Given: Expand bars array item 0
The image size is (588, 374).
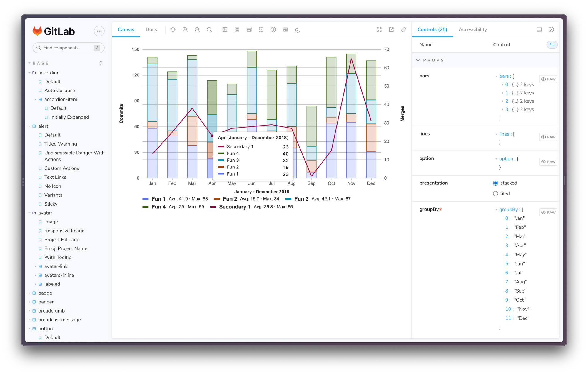Looking at the screenshot, I should (502, 84).
